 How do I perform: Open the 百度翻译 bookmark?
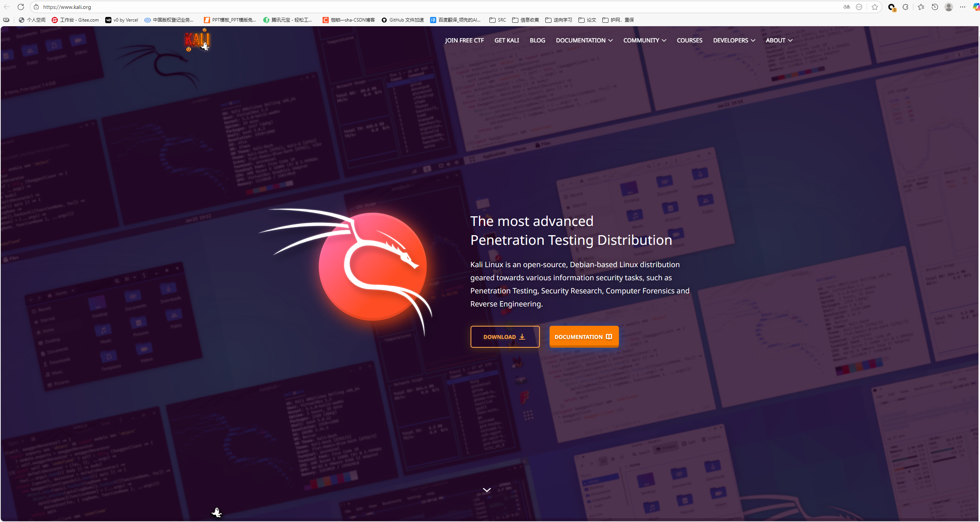tap(456, 20)
